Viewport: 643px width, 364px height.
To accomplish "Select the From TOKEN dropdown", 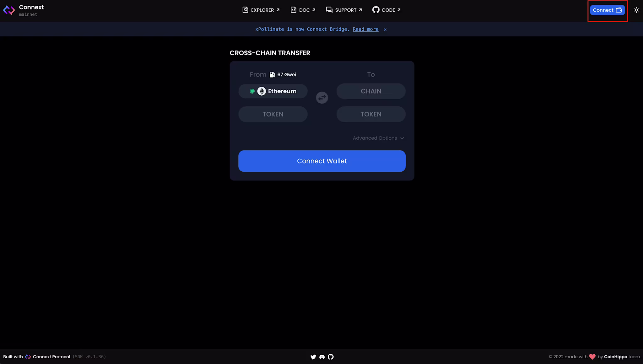I will point(273,114).
